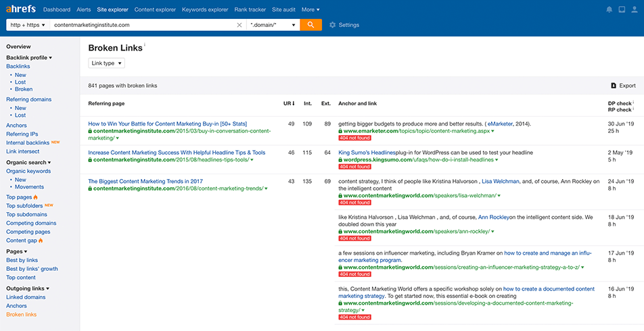Open the Alerts tab

(x=84, y=9)
